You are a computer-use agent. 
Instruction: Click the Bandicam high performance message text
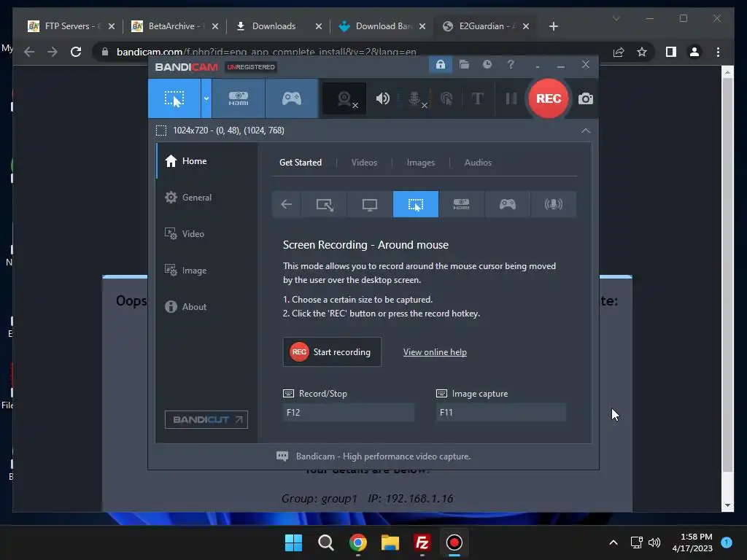coord(383,456)
